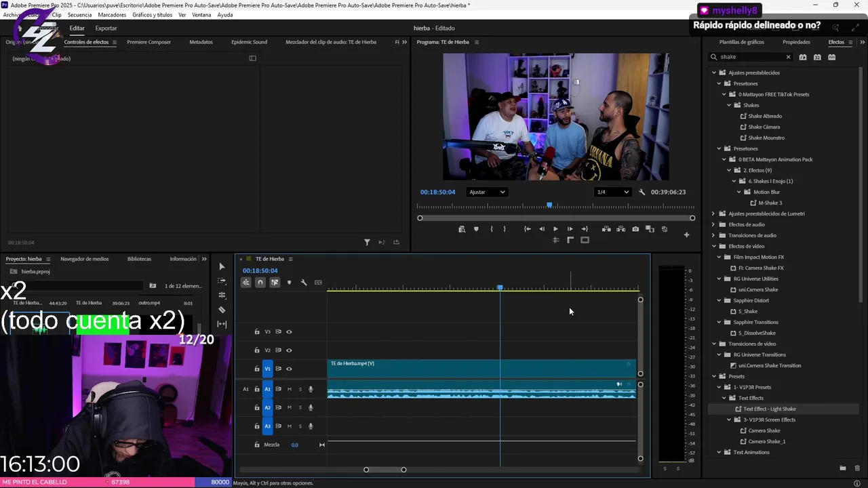
Task: Solo audio track A2
Action: (300, 407)
